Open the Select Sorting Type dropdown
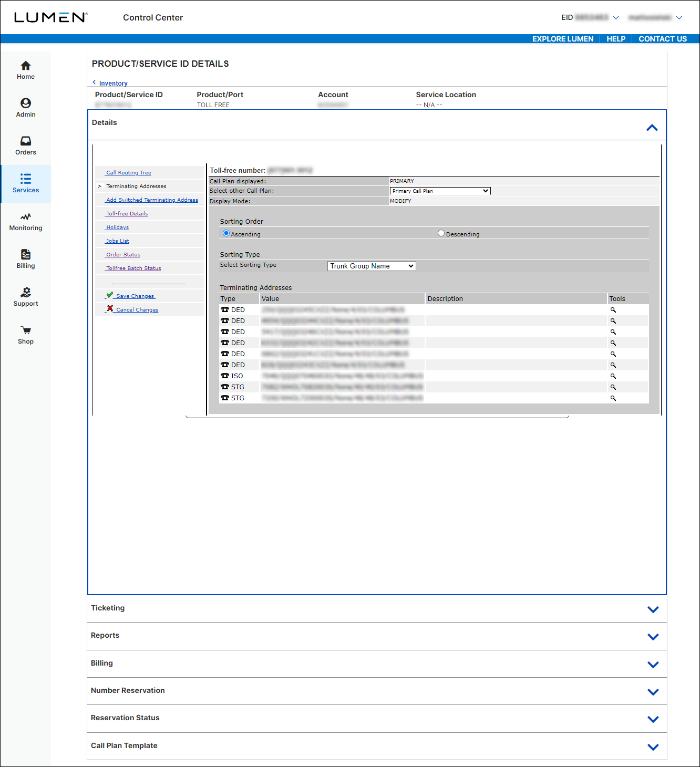This screenshot has height=767, width=700. pos(372,266)
